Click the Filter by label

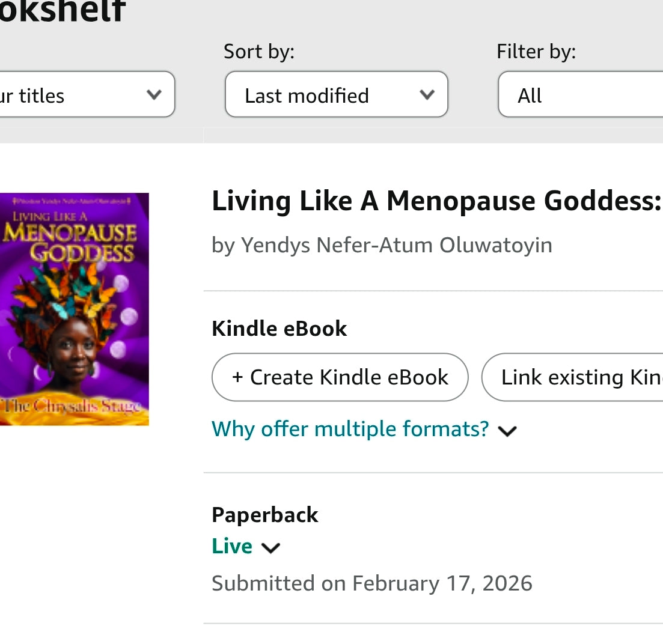pyautogui.click(x=536, y=52)
